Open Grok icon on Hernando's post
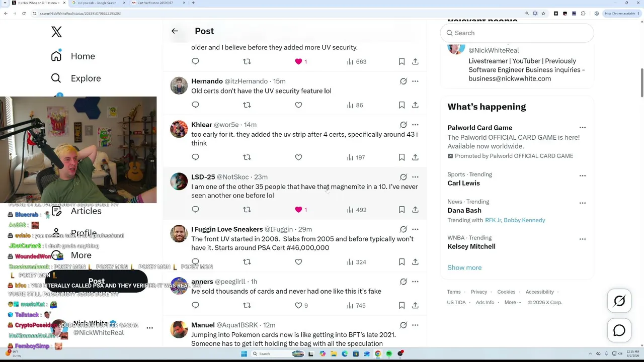The width and height of the screenshot is (644, 362). (x=403, y=81)
